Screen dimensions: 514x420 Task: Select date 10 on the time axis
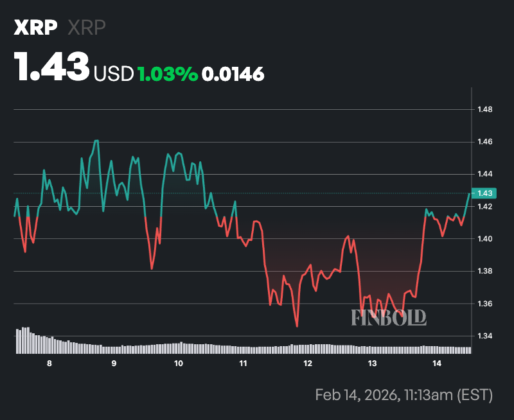(x=179, y=364)
